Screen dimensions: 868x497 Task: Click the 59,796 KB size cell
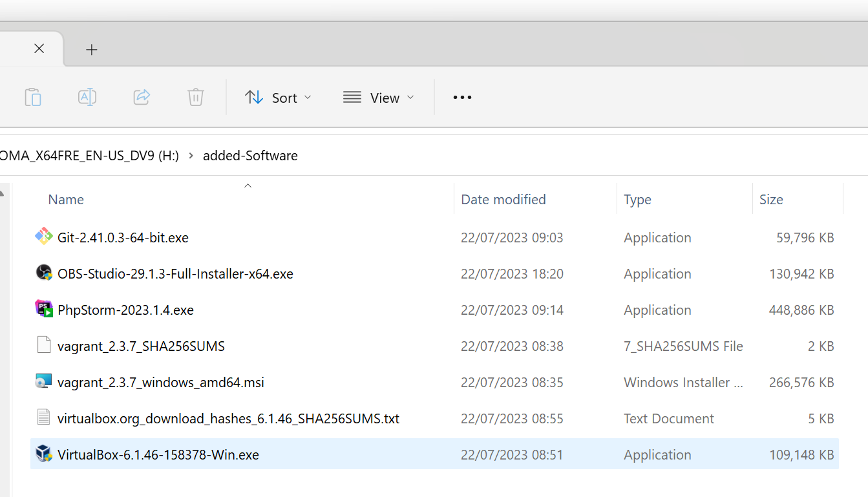(x=805, y=238)
